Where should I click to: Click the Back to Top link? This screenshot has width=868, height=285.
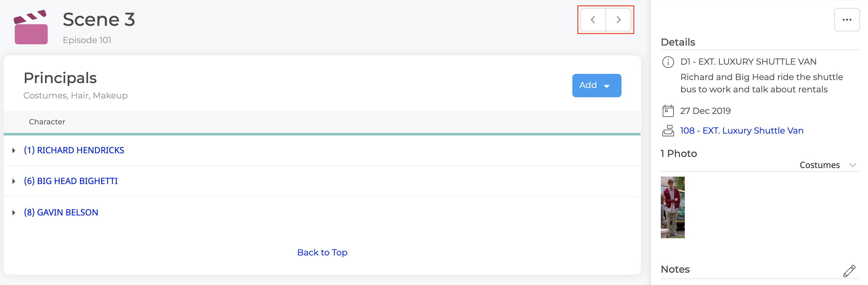[322, 252]
